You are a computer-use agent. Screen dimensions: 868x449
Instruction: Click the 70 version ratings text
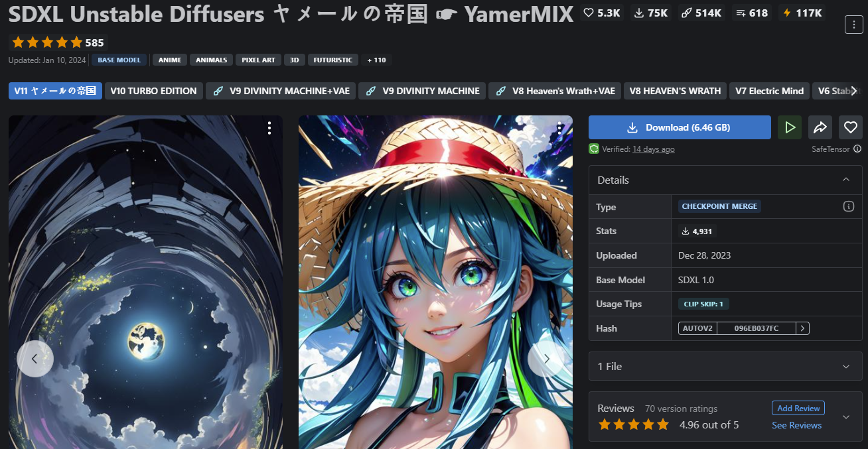tap(681, 409)
